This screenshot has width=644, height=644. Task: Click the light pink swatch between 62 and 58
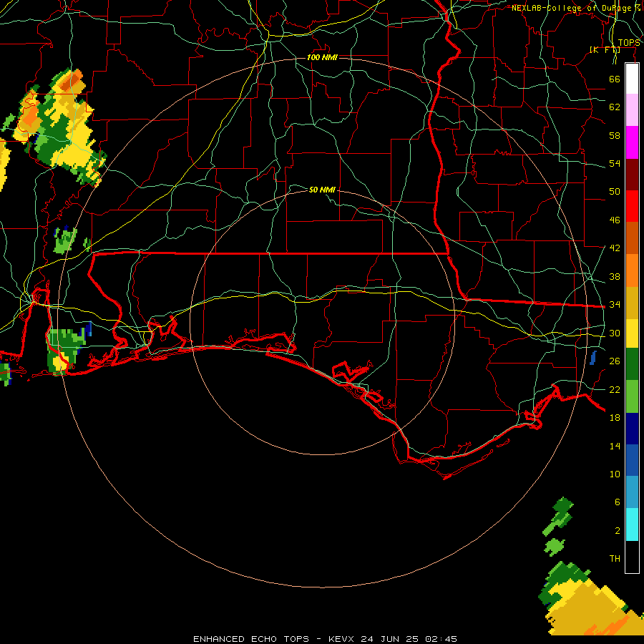[632, 110]
